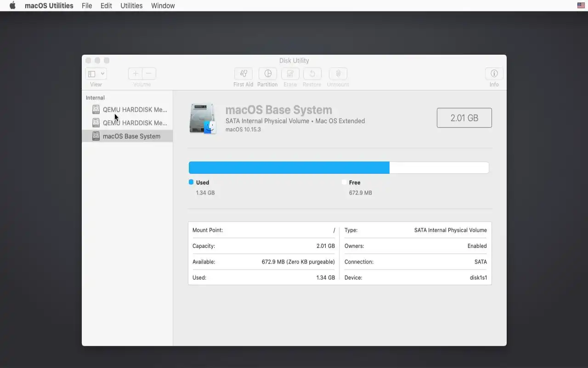588x368 pixels.
Task: Click the white Free color swatch
Action: click(344, 182)
